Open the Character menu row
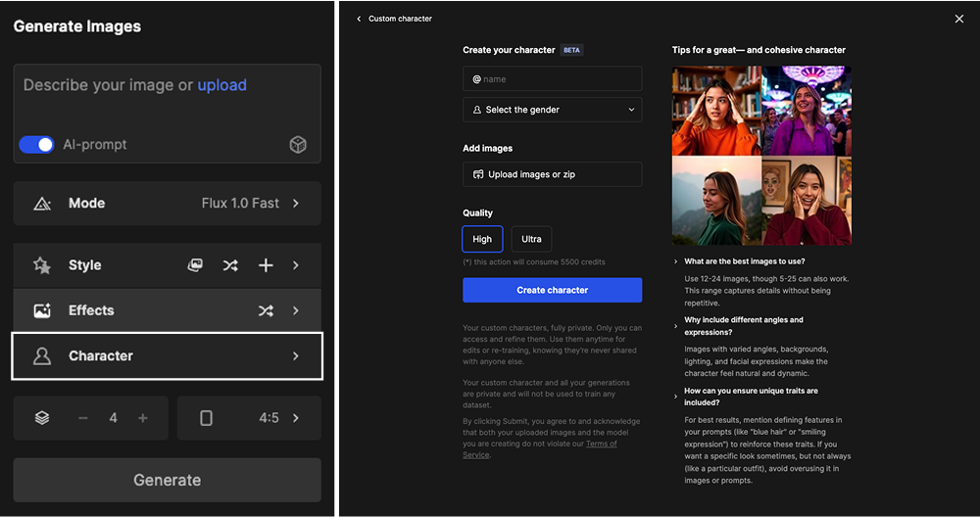The height and width of the screenshot is (517, 980). tap(167, 355)
